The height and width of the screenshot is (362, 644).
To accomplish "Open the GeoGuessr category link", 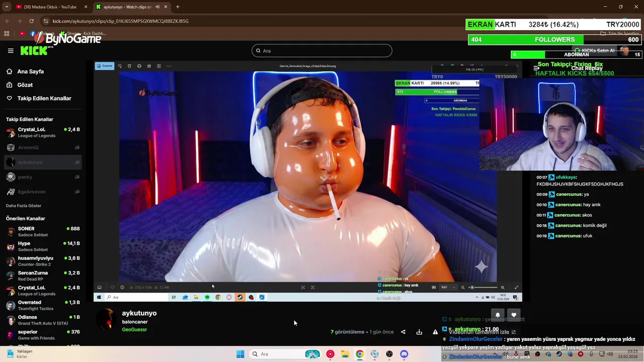I will [x=134, y=330].
